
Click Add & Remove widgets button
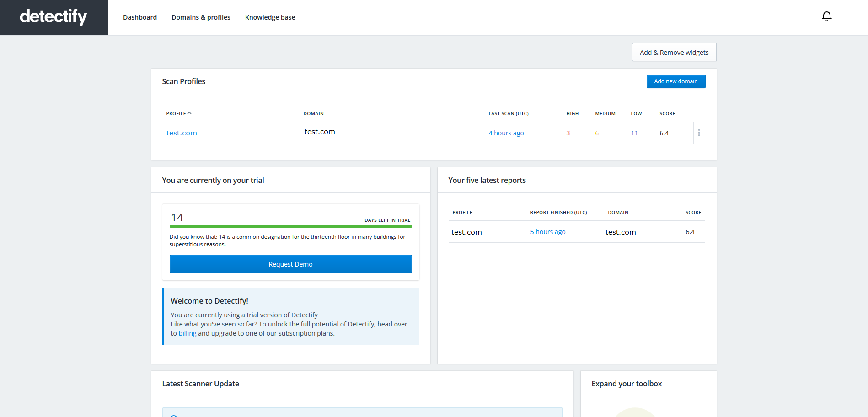pyautogui.click(x=674, y=52)
